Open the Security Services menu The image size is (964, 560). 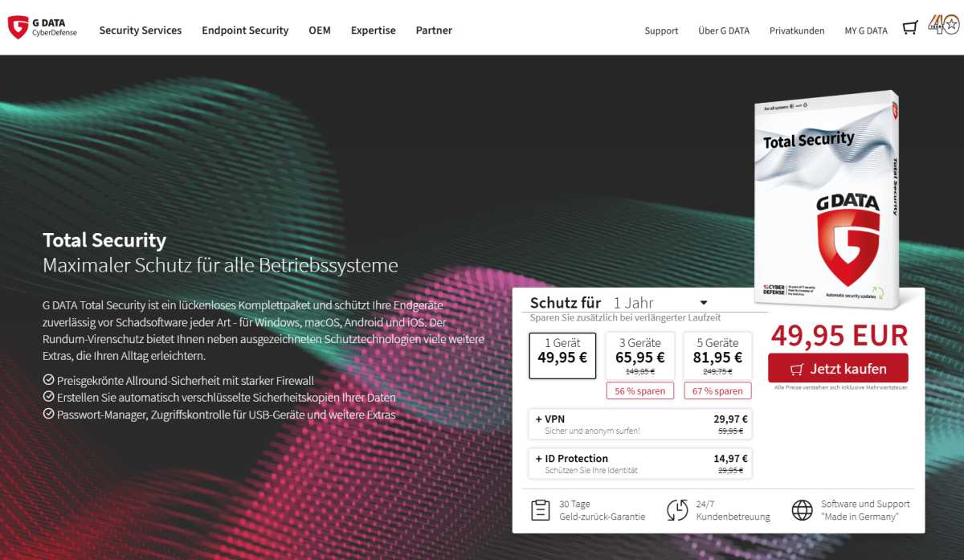[x=141, y=31]
